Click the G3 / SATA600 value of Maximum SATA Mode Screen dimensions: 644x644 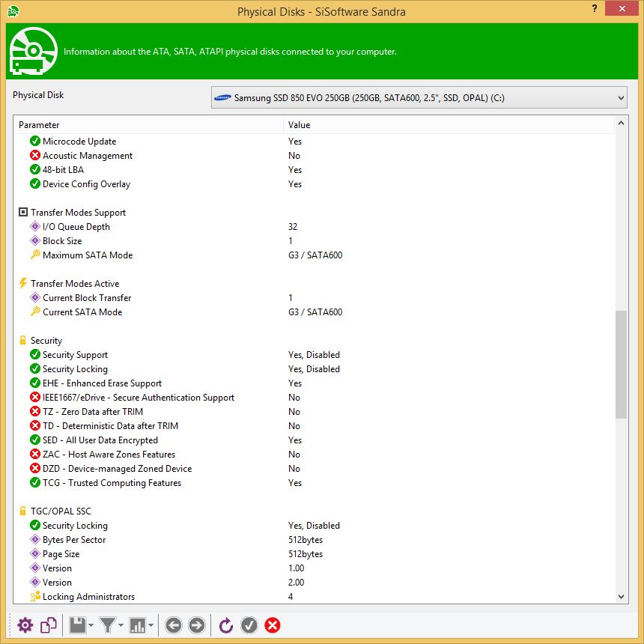315,255
